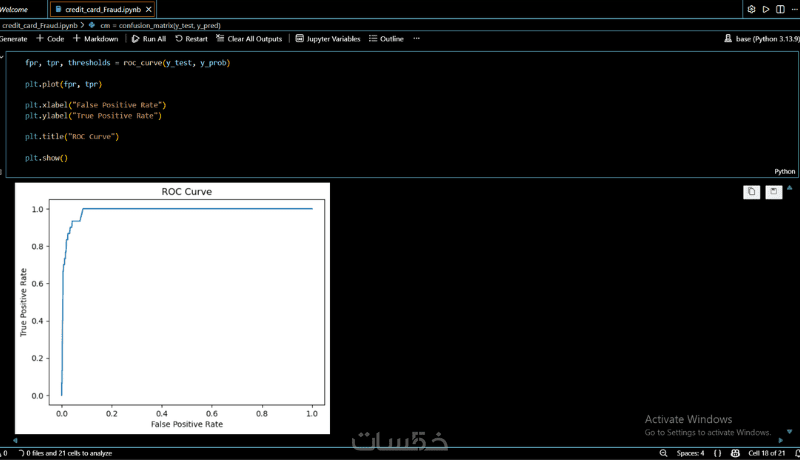Change the cell language mode Python
The image size is (800, 460).
pos(784,171)
